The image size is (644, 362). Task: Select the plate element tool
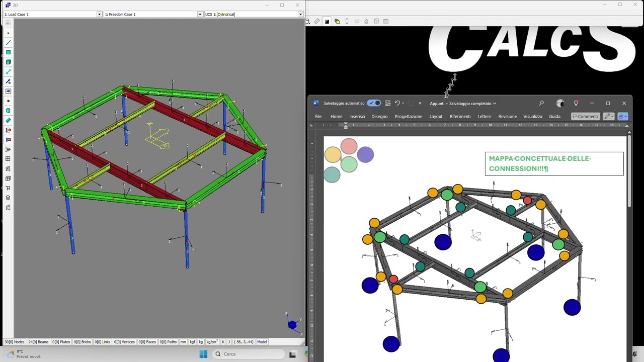(8, 52)
